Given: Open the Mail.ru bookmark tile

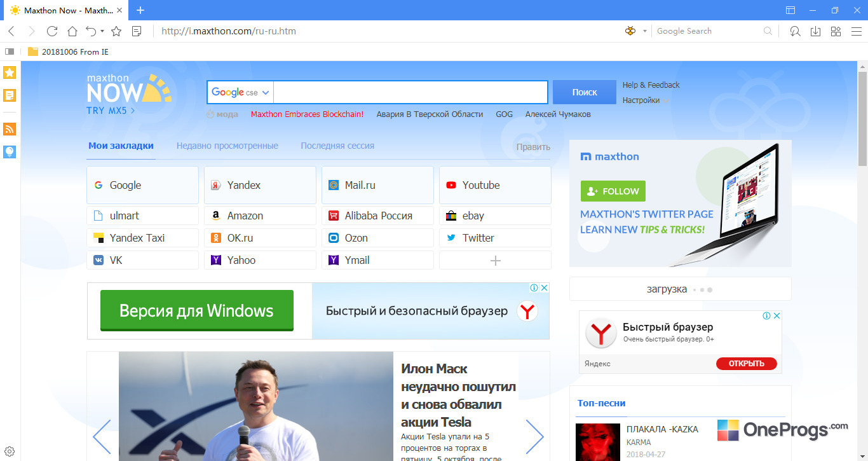Looking at the screenshot, I should pyautogui.click(x=377, y=185).
